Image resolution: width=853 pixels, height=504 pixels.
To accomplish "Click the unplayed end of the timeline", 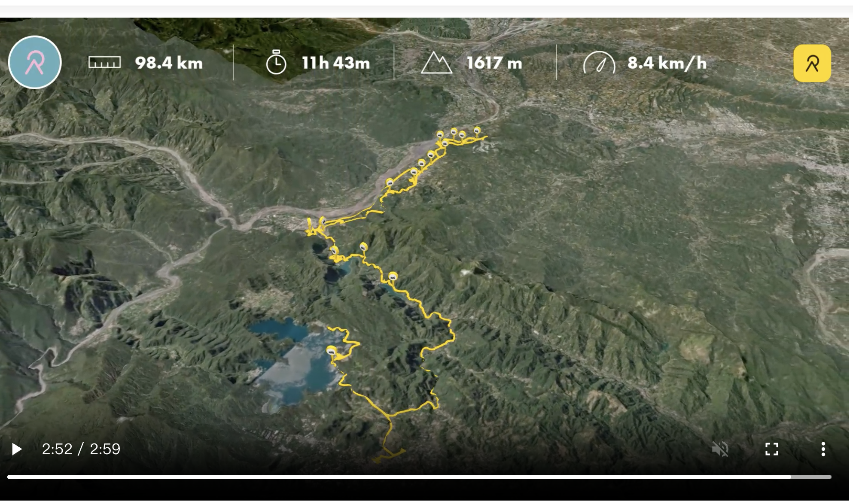I will click(811, 477).
